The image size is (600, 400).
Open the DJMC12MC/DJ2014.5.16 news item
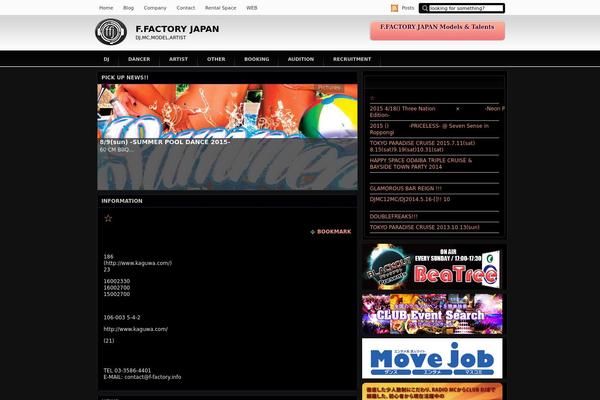[x=410, y=199]
